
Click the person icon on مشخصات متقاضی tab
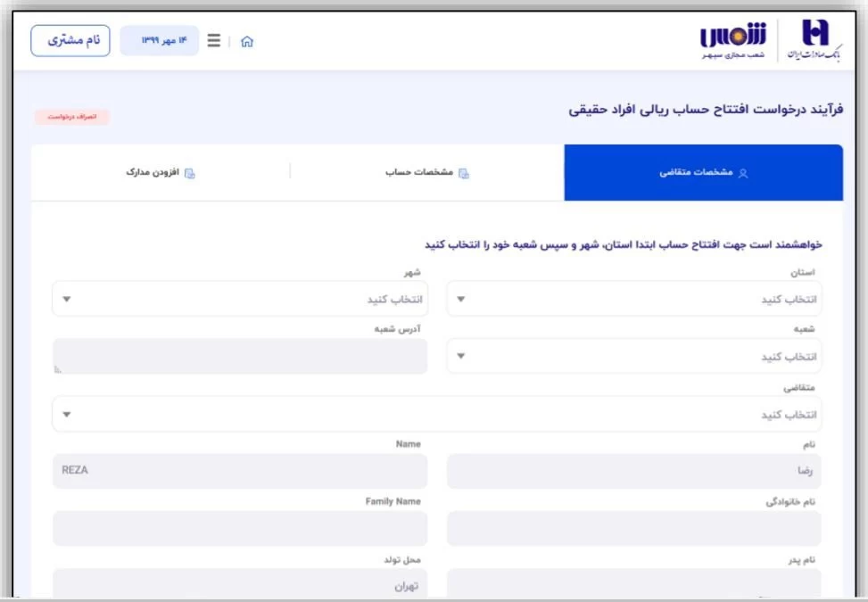pos(743,173)
